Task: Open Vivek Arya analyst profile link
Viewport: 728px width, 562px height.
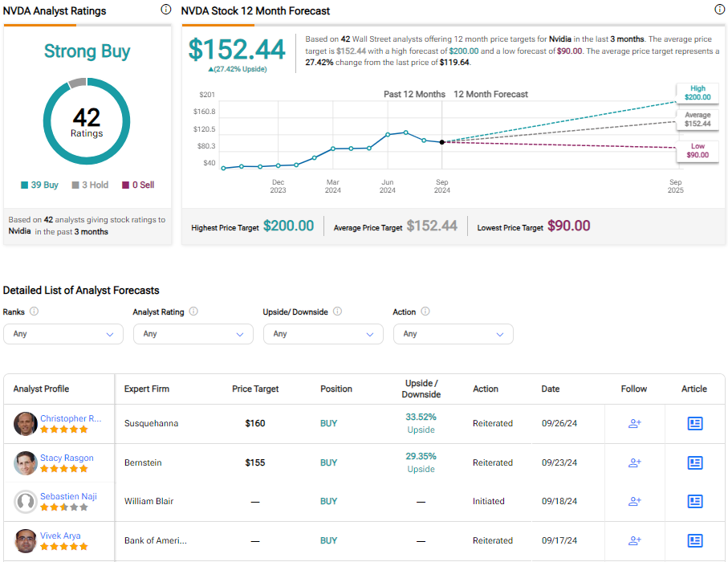Action: tap(60, 536)
